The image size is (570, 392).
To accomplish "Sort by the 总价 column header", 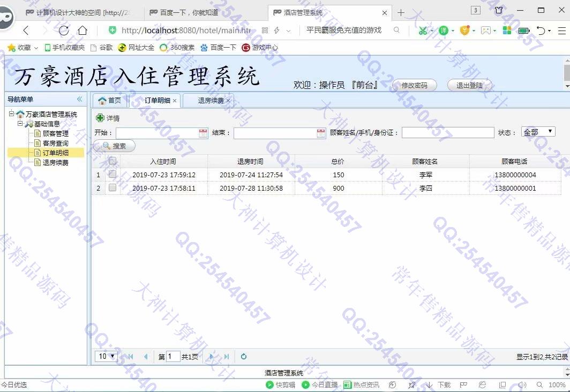I will point(337,161).
